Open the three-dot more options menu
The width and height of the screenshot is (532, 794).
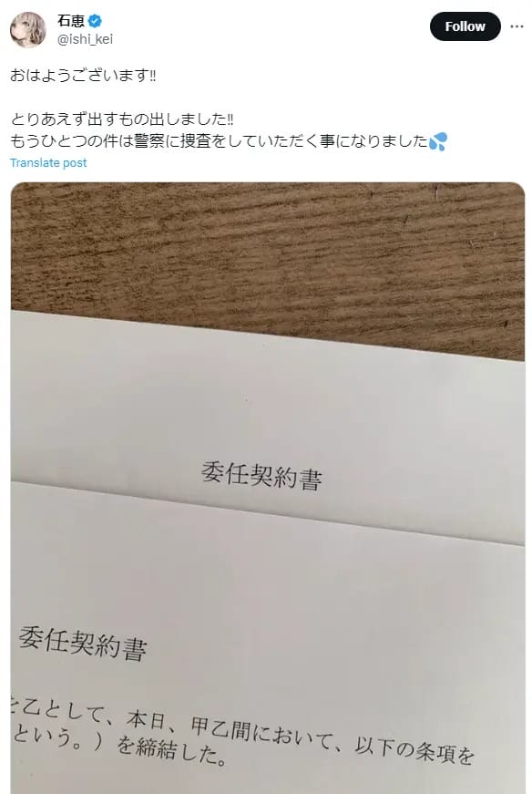517,26
